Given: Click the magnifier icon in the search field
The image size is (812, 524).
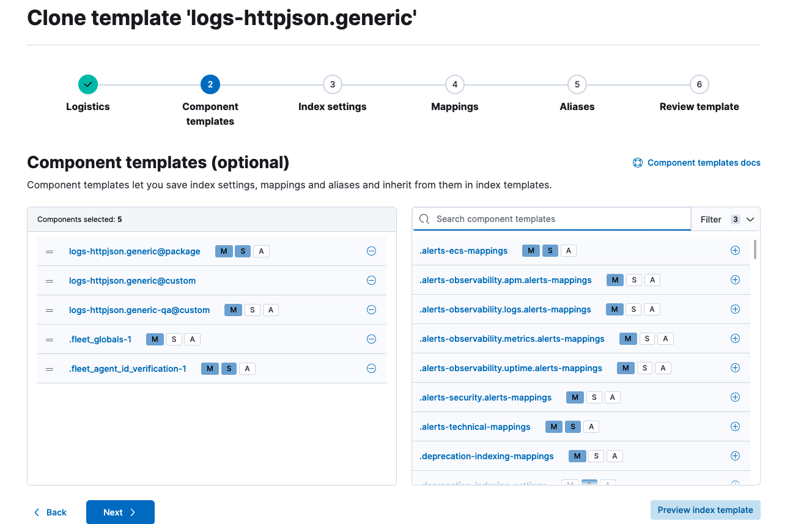Looking at the screenshot, I should (x=424, y=219).
